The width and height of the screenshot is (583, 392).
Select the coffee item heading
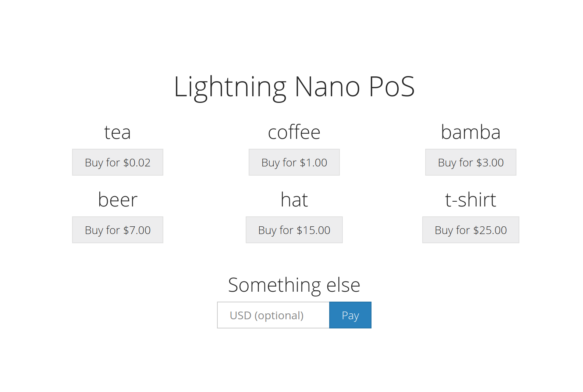[294, 132]
